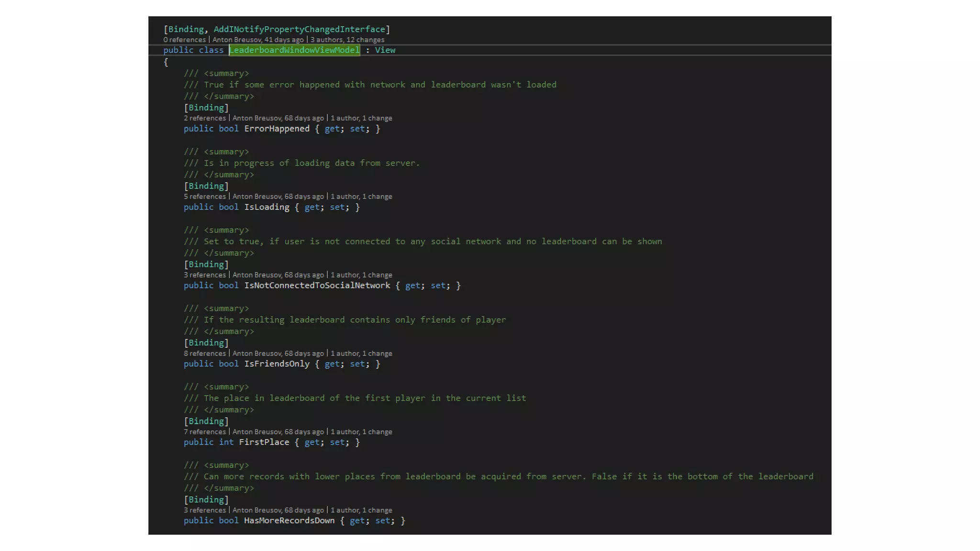Screen dimensions: 980x551
Task: Click the View base class name
Action: [x=385, y=50]
